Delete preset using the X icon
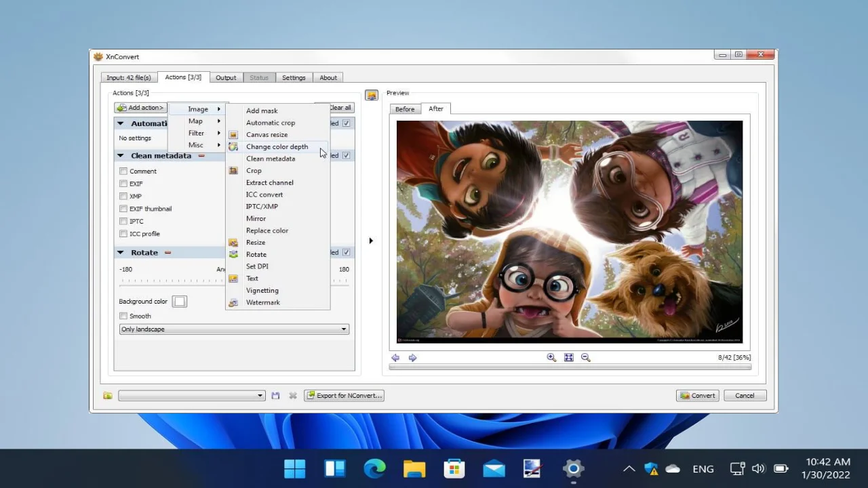 pos(293,395)
